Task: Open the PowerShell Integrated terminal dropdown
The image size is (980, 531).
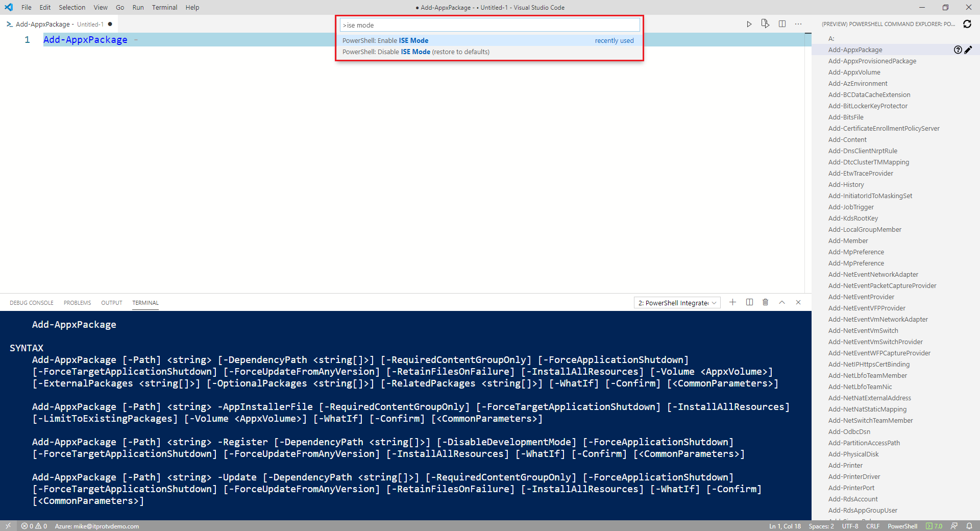Action: (x=677, y=303)
